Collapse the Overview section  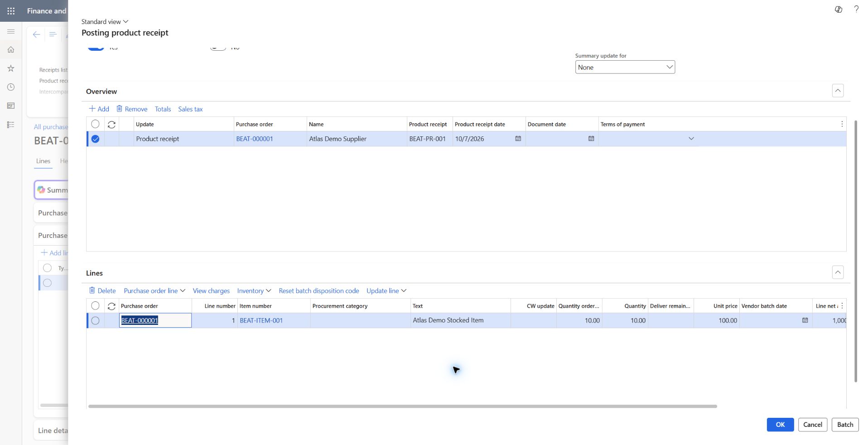[x=838, y=91]
